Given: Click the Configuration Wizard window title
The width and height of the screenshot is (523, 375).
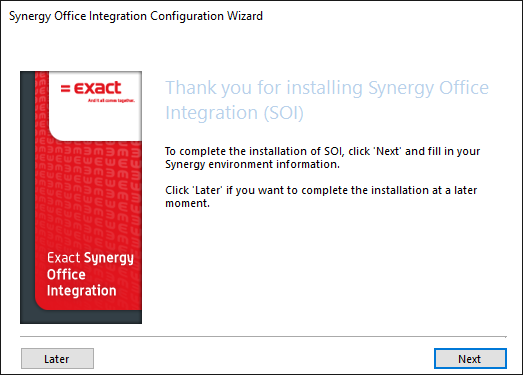Looking at the screenshot, I should (136, 16).
